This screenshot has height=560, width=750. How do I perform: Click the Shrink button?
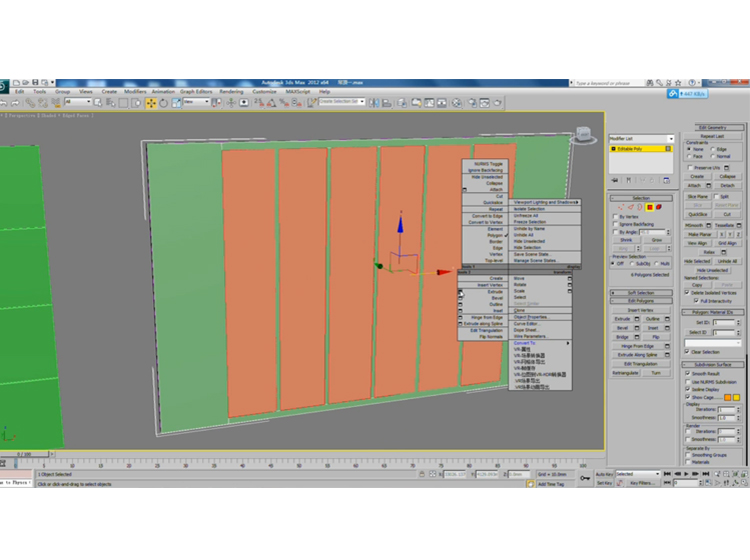point(626,240)
